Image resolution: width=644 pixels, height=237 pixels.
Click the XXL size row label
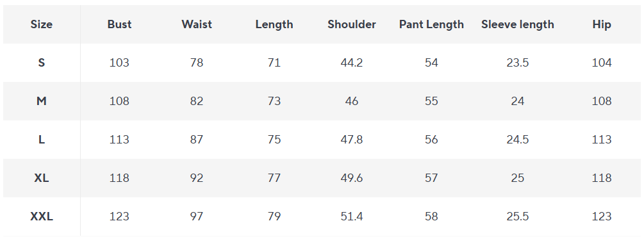(x=42, y=217)
